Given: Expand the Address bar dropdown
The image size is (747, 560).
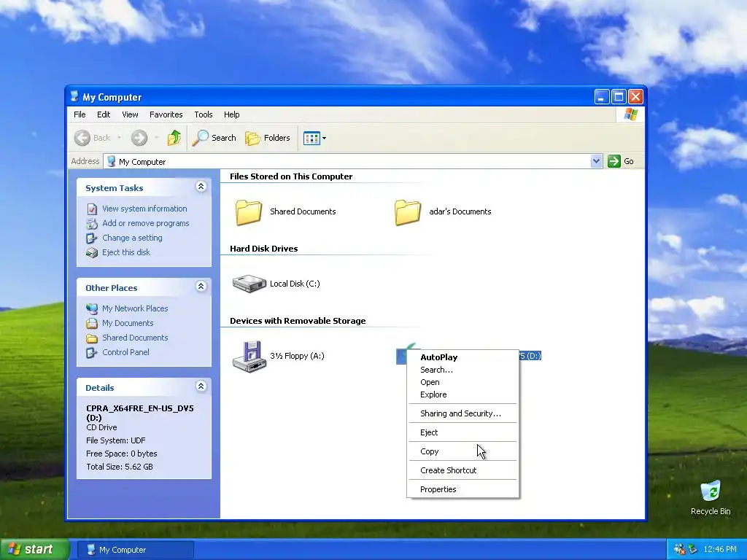Looking at the screenshot, I should [596, 161].
